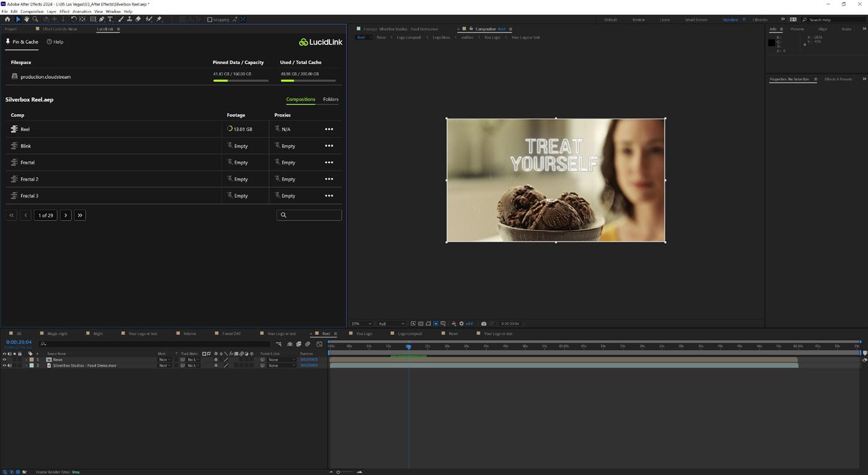Viewport: 868px width, 475px height.
Task: Go to next page of compositions
Action: pos(66,215)
